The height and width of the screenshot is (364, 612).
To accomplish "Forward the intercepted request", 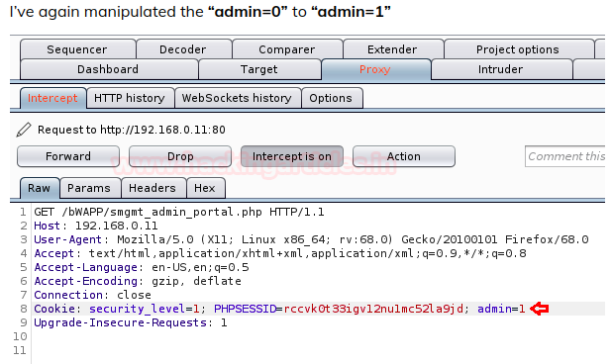I will [x=68, y=156].
